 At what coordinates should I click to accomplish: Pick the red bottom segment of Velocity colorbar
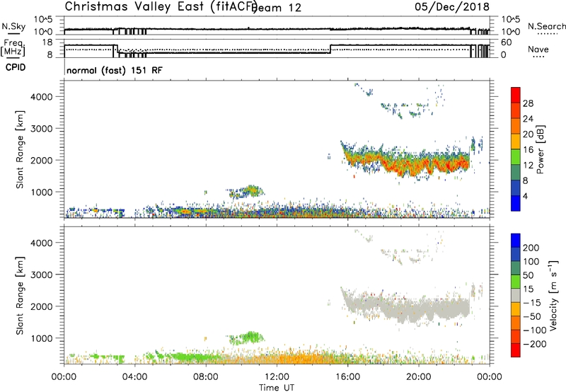[x=516, y=350]
